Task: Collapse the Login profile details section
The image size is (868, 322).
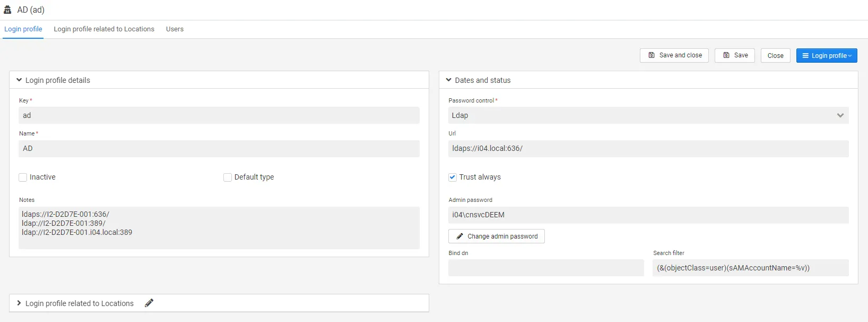Action: pyautogui.click(x=19, y=80)
